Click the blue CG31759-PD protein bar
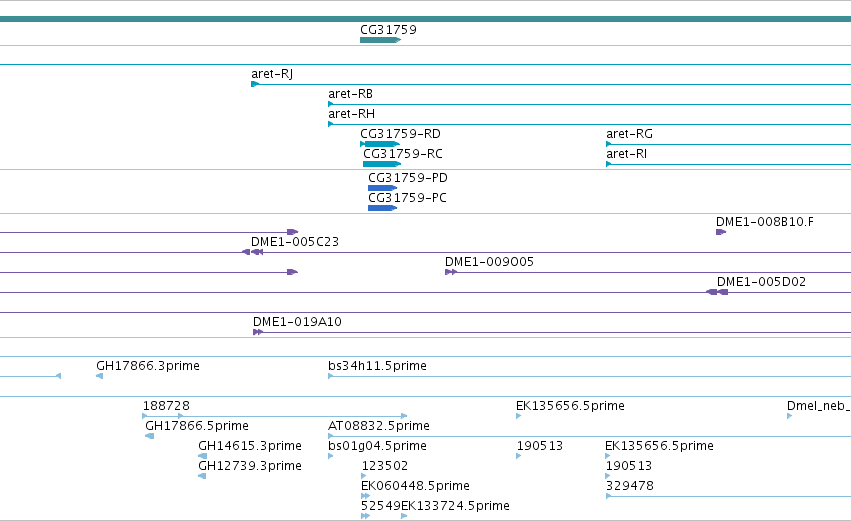The width and height of the screenshot is (851, 521). tap(383, 188)
